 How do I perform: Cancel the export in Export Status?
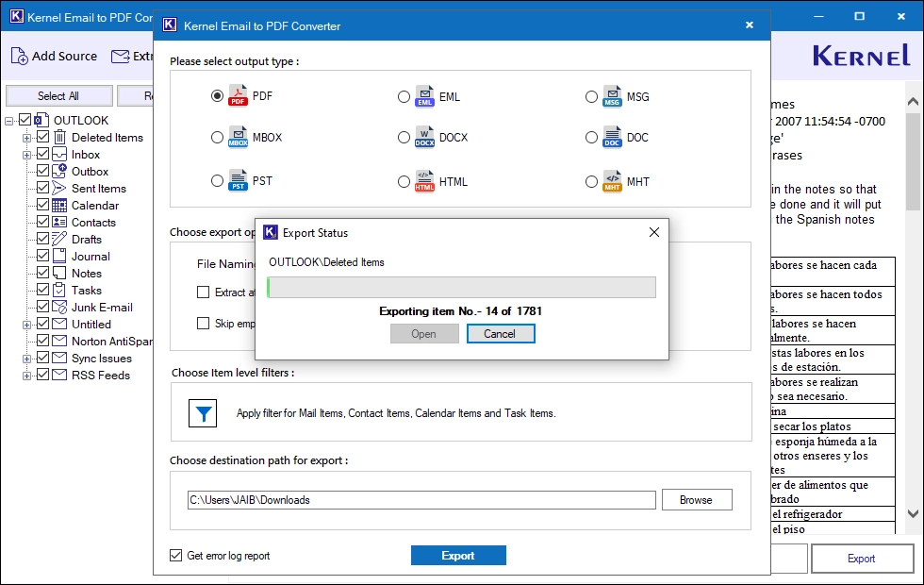[501, 334]
